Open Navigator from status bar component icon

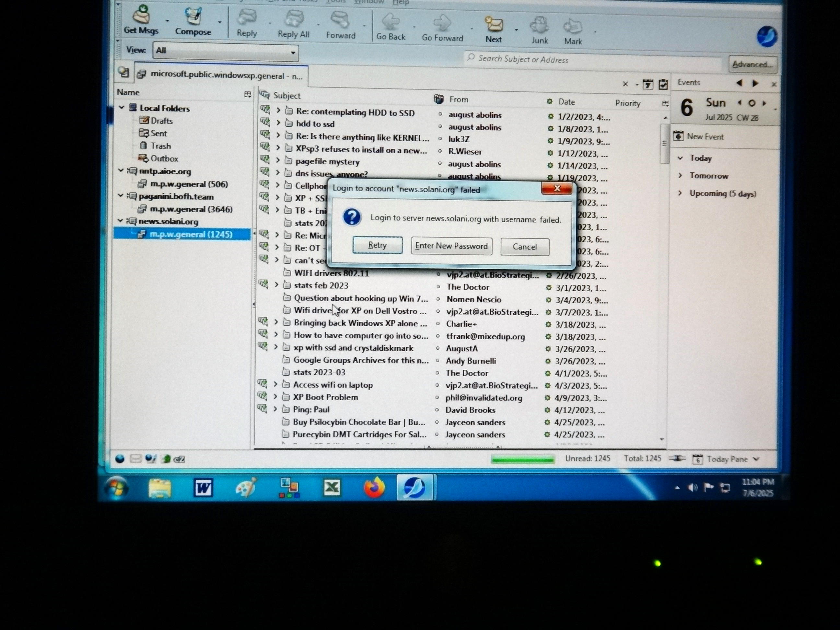pos(120,459)
